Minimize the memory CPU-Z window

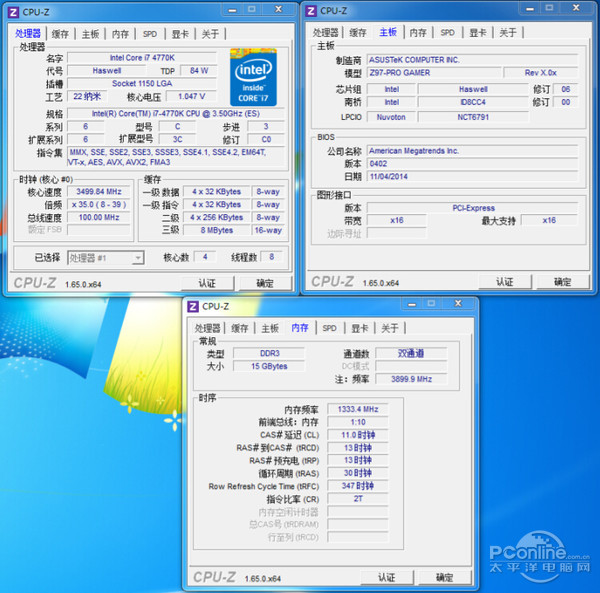(x=412, y=304)
